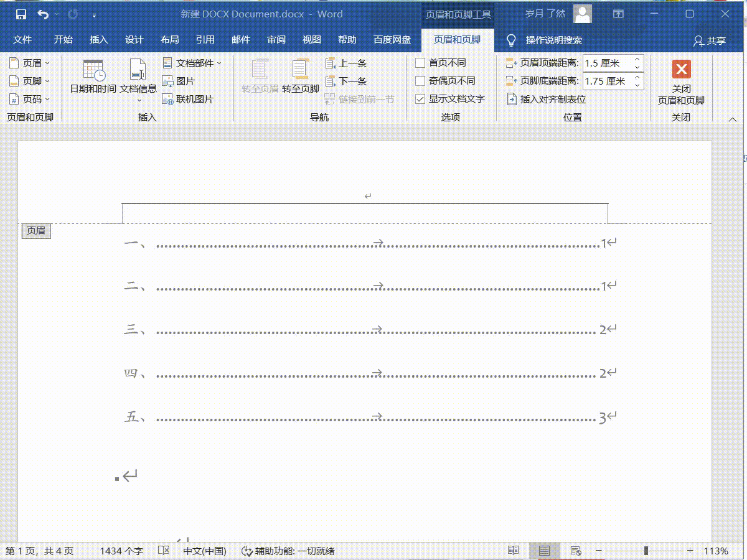Click the 页眉 header label tag
The width and height of the screenshot is (747, 560).
(36, 230)
